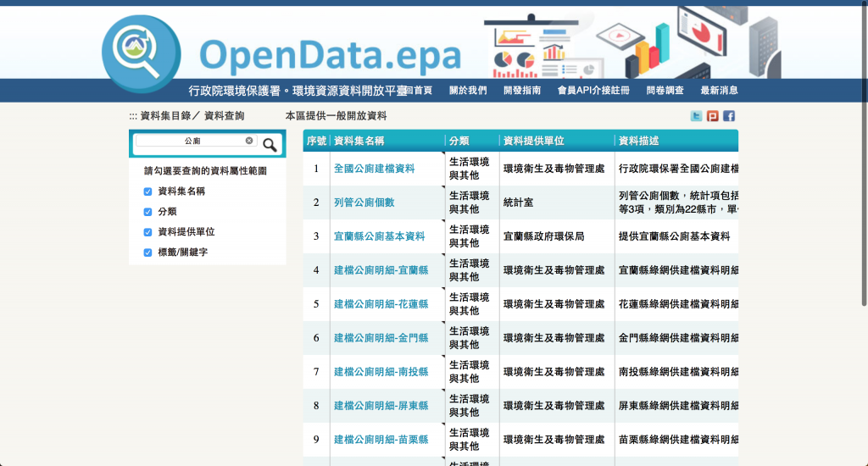The height and width of the screenshot is (466, 868).
Task: Click the 序號 column header
Action: tap(317, 141)
